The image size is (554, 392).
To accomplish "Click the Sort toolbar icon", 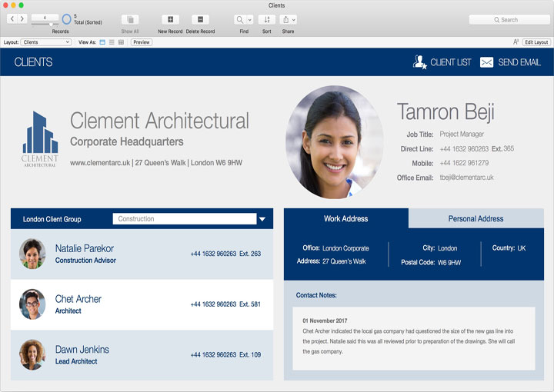I will [266, 19].
